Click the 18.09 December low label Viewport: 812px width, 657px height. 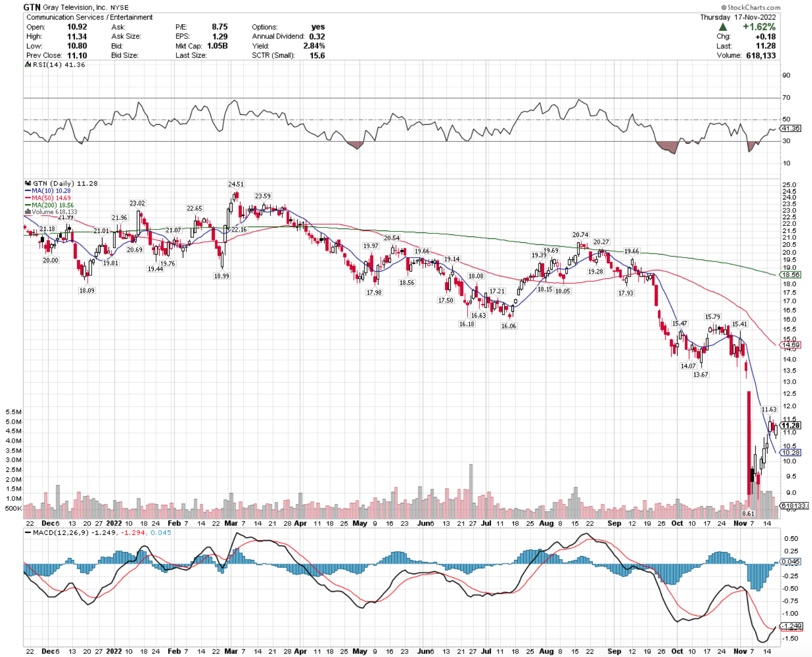(87, 291)
